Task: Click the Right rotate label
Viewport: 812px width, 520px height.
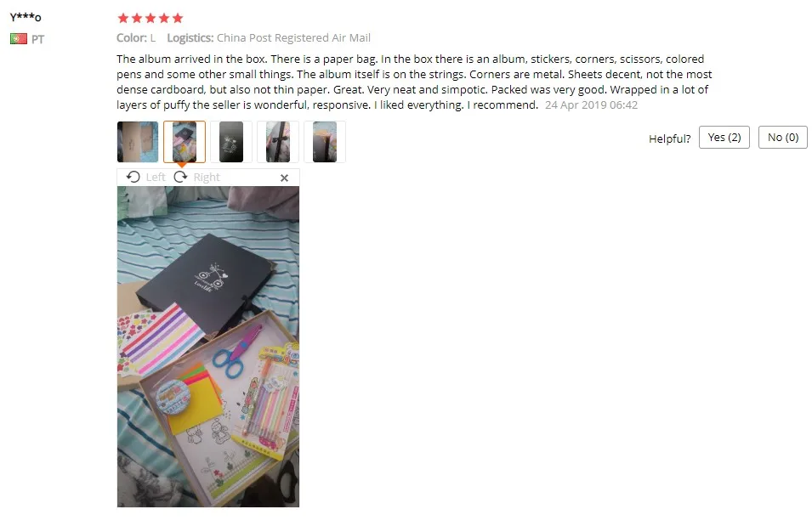Action: click(x=207, y=178)
